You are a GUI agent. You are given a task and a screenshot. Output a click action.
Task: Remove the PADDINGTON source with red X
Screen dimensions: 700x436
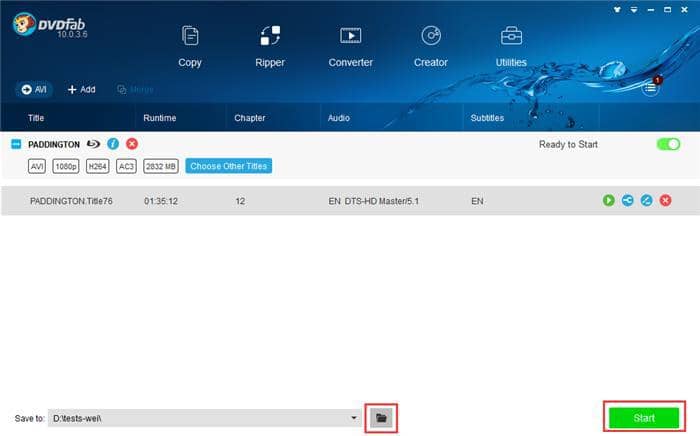(x=132, y=144)
